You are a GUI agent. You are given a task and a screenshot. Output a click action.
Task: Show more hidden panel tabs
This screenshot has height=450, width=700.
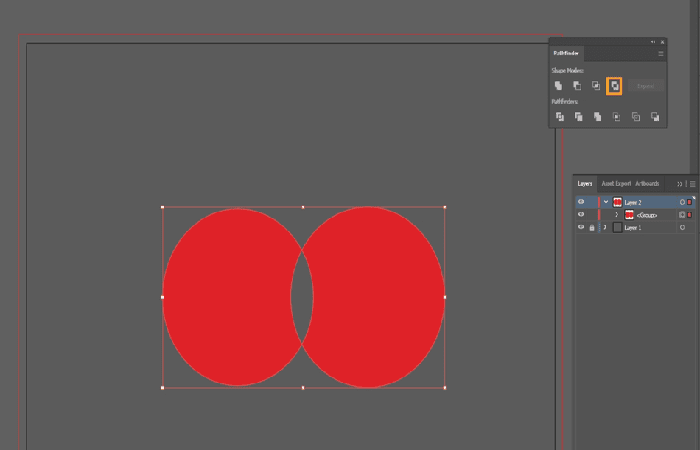(x=679, y=184)
